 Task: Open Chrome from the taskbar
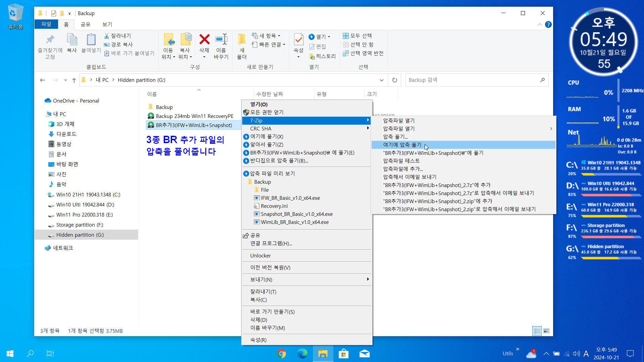[281, 354]
